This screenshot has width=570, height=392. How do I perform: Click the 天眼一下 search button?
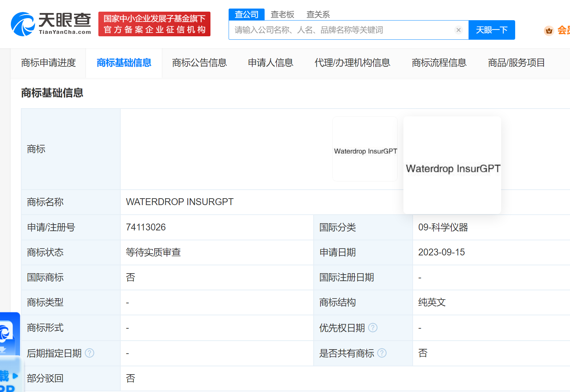[492, 30]
